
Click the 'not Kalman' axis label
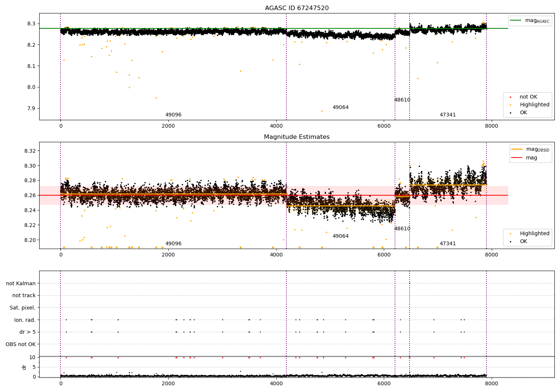(x=21, y=283)
